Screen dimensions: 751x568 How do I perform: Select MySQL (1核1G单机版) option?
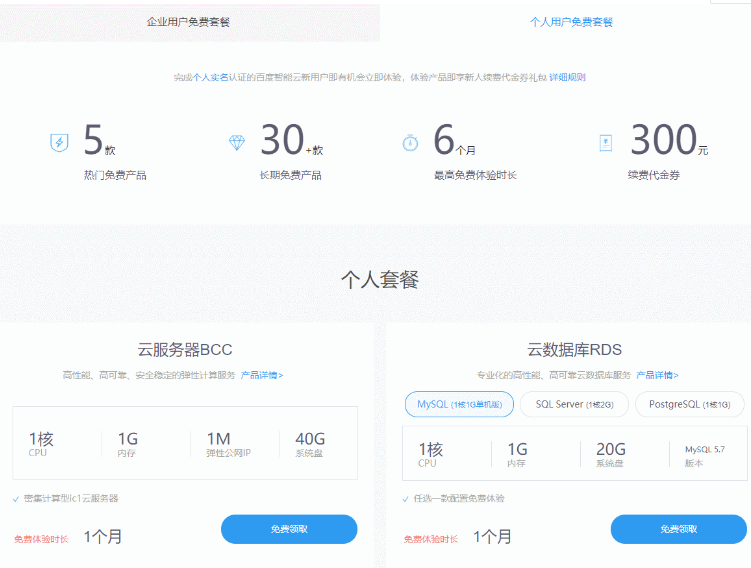point(459,404)
